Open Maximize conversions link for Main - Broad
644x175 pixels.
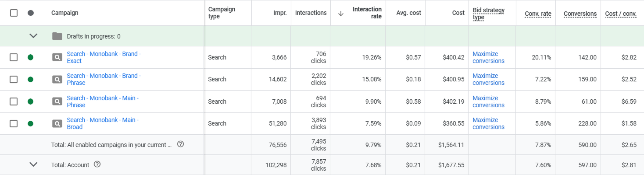pyautogui.click(x=488, y=123)
